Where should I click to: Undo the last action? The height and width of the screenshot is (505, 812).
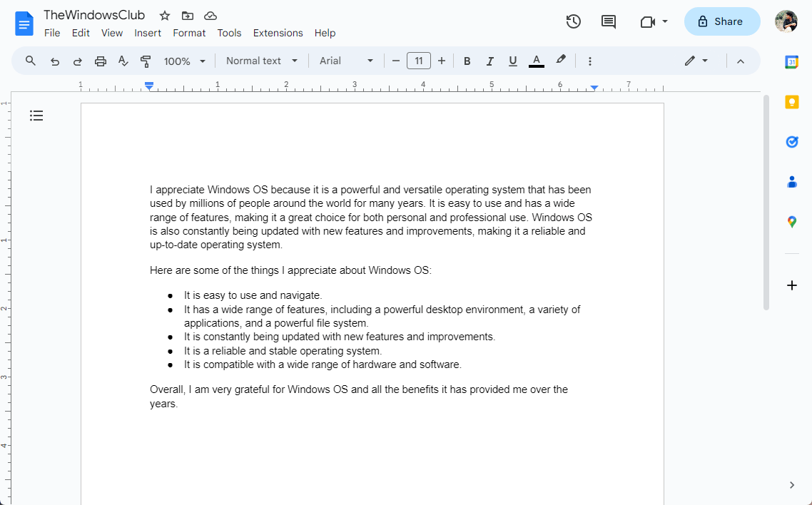pyautogui.click(x=54, y=61)
